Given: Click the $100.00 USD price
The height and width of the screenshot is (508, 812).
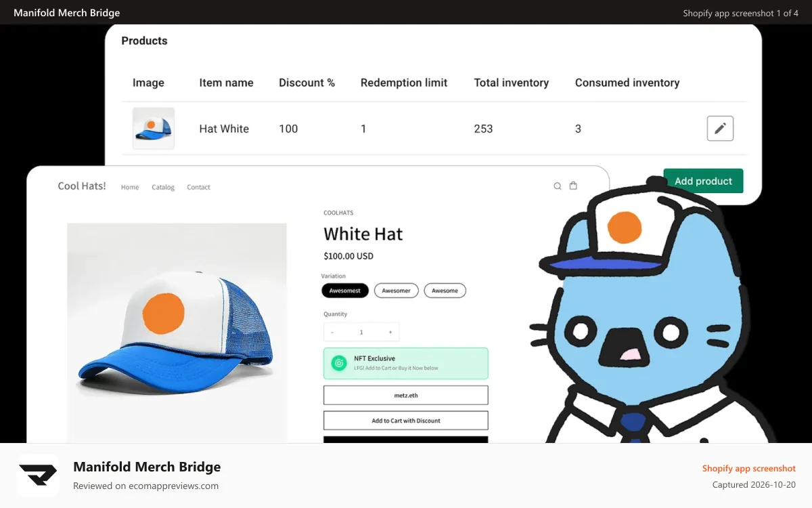Looking at the screenshot, I should [x=348, y=256].
